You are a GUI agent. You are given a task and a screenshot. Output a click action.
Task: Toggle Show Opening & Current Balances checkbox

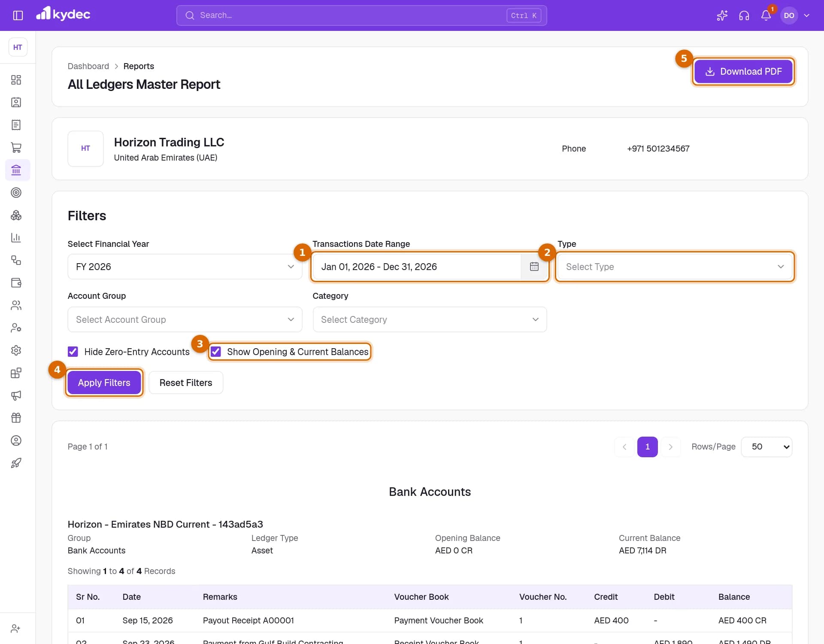click(x=216, y=352)
